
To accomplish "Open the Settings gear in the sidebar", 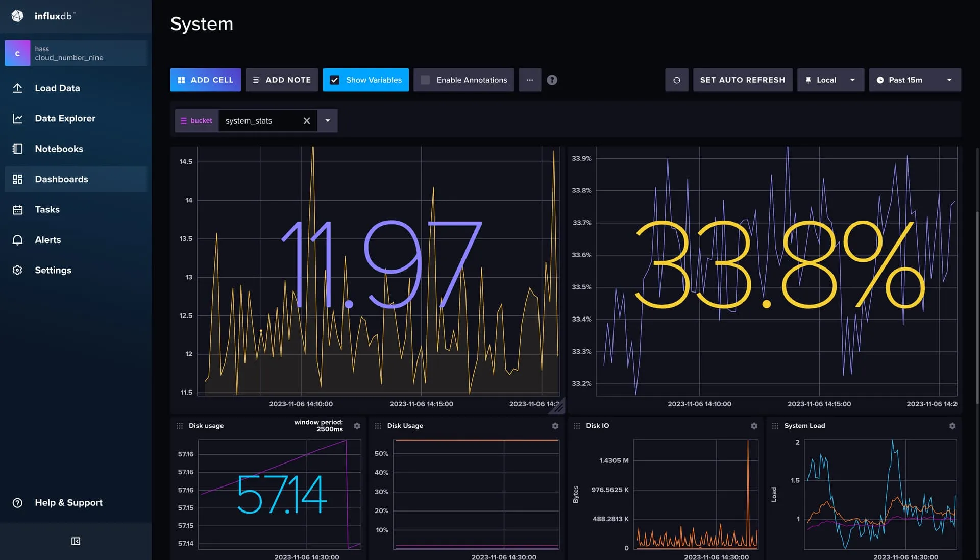I will point(17,270).
